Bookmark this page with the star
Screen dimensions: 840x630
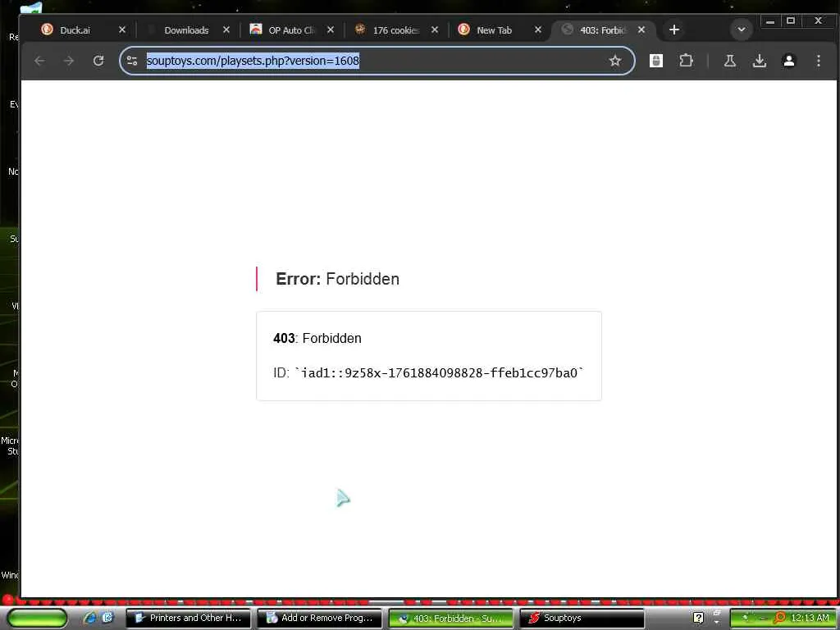615,61
